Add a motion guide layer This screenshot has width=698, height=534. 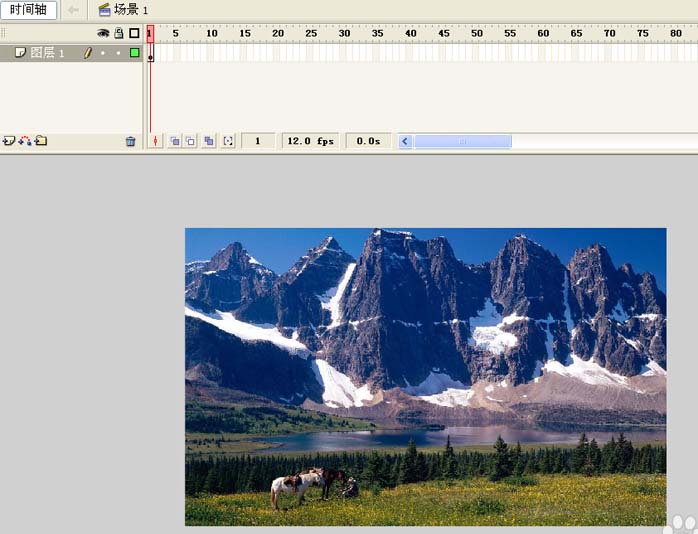point(25,141)
